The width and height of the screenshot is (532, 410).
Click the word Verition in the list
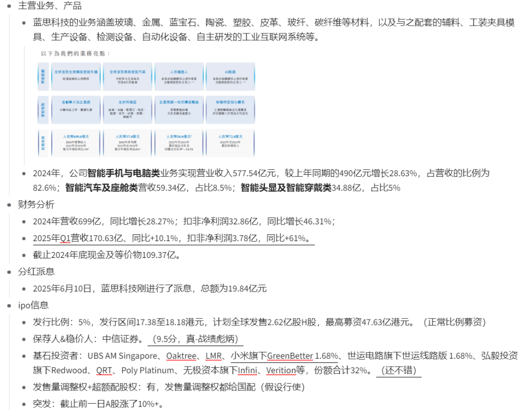(x=281, y=371)
